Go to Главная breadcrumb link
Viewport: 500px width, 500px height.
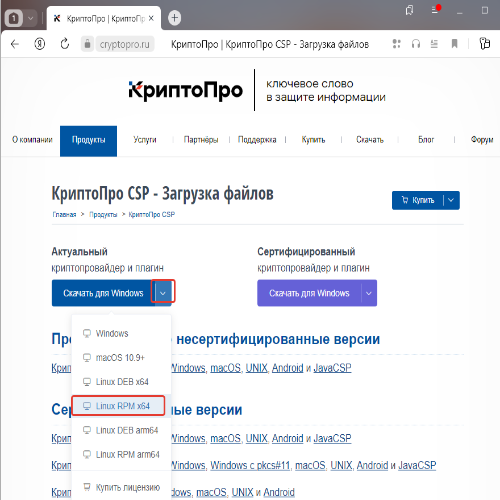point(64,214)
